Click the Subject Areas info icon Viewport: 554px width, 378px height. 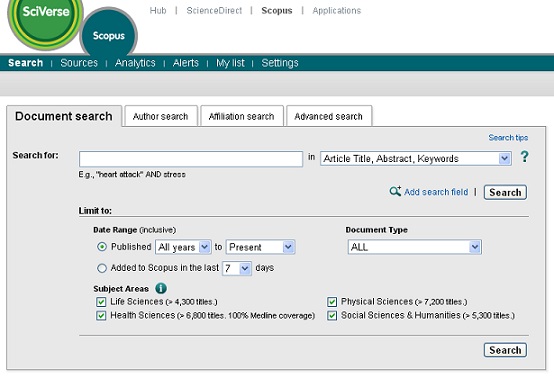tap(161, 288)
